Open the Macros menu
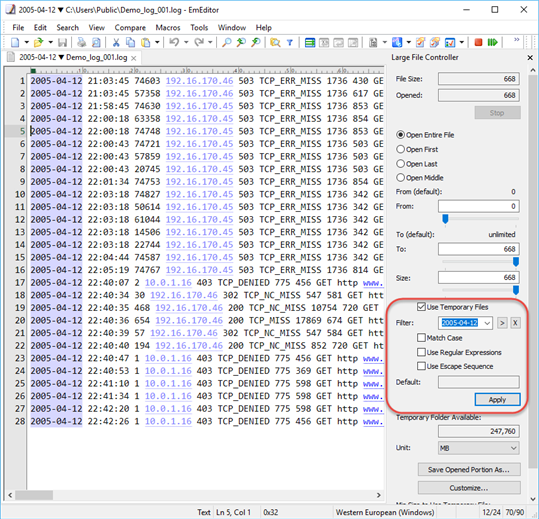This screenshot has width=539, height=519. click(x=168, y=27)
